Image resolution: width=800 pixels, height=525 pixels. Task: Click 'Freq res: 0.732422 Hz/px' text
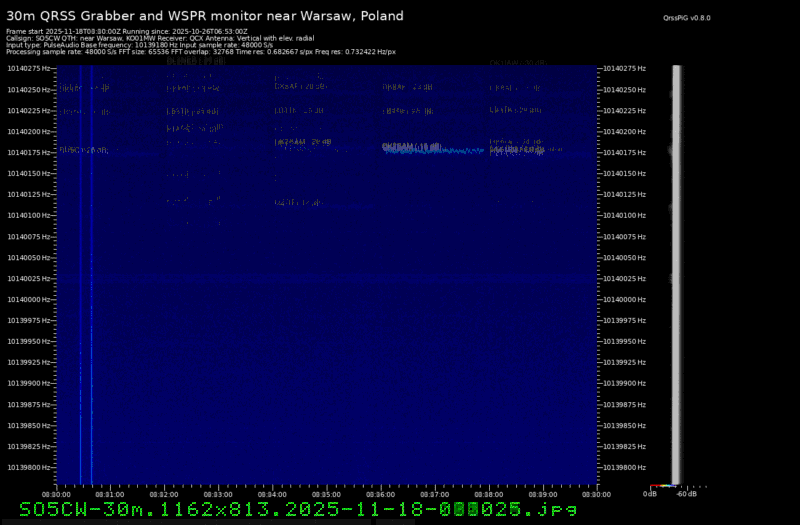[x=355, y=52]
